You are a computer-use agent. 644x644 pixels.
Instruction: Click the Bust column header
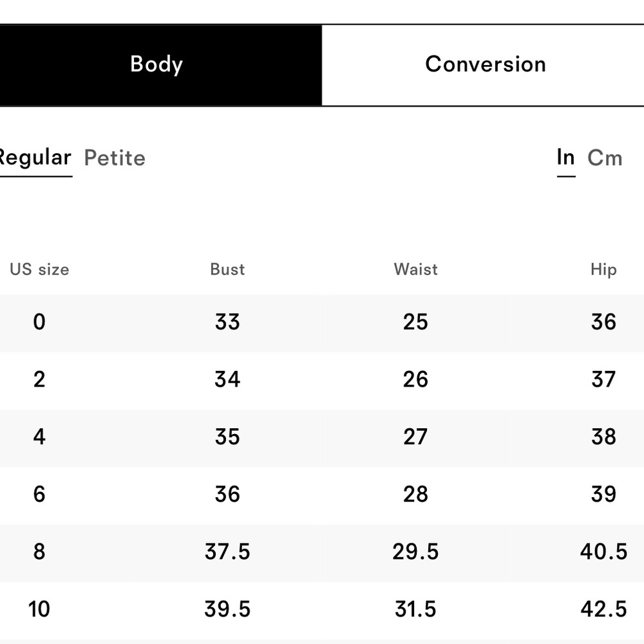click(227, 269)
